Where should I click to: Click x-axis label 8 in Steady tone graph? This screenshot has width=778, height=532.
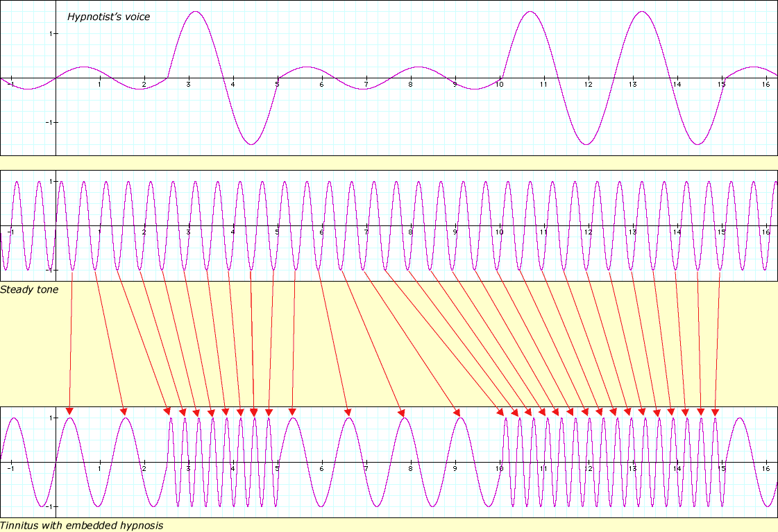pyautogui.click(x=410, y=232)
